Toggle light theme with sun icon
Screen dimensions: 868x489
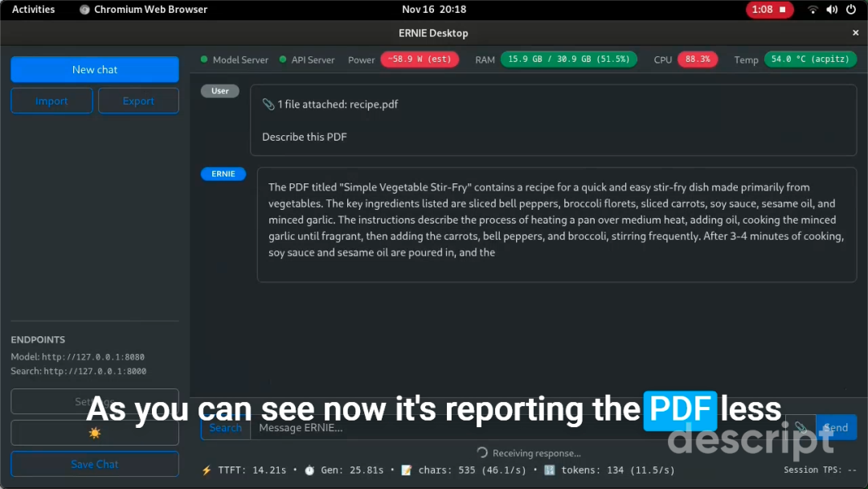[x=95, y=433]
